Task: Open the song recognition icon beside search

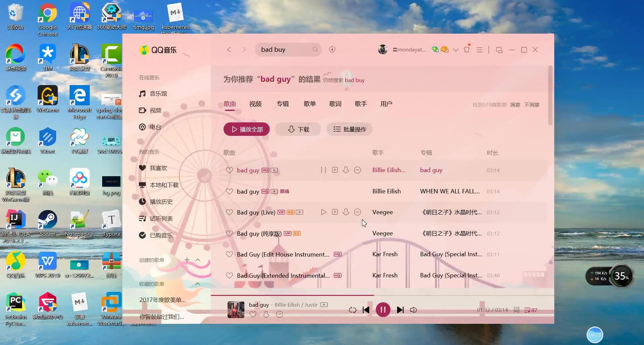Action: 332,49
